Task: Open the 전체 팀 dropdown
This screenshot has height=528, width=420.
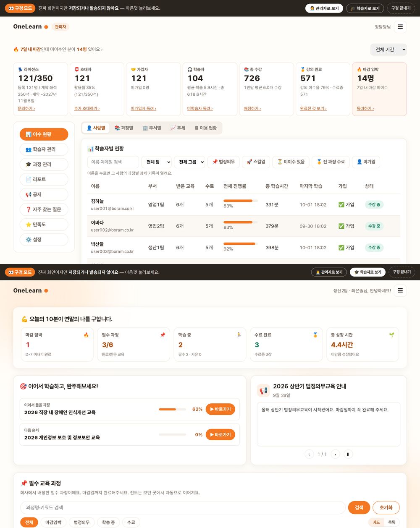Action: point(156,162)
